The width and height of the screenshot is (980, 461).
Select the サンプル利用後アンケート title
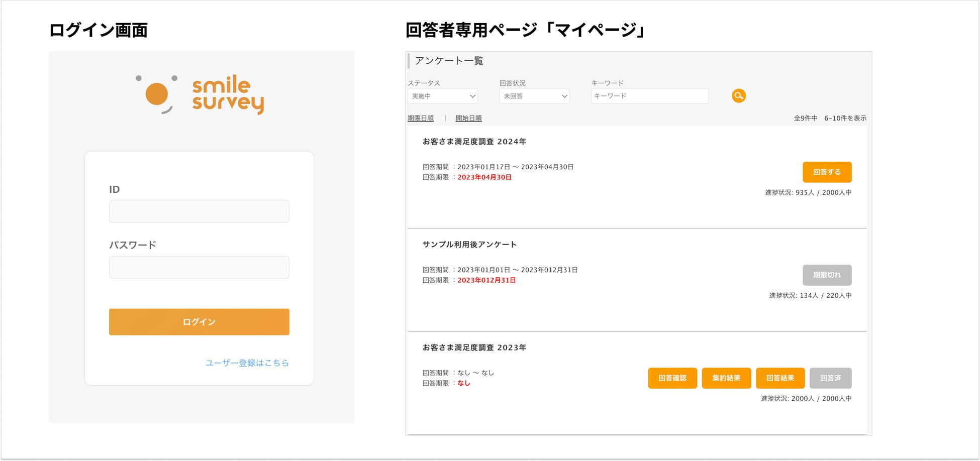[x=469, y=245]
